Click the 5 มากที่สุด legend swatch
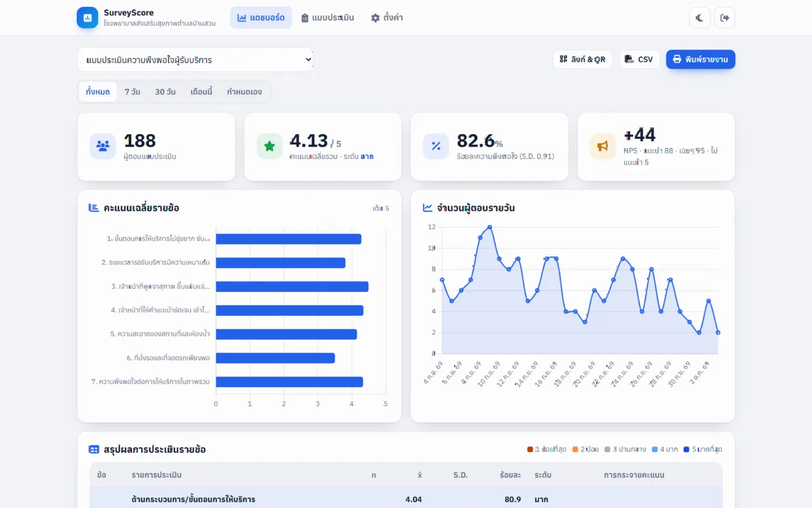 (x=686, y=450)
